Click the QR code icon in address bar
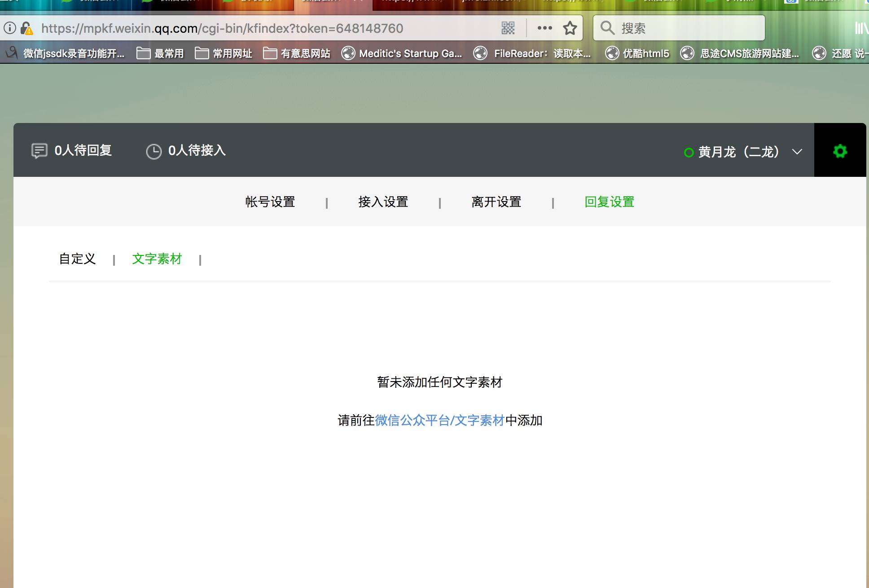The image size is (869, 588). click(508, 28)
